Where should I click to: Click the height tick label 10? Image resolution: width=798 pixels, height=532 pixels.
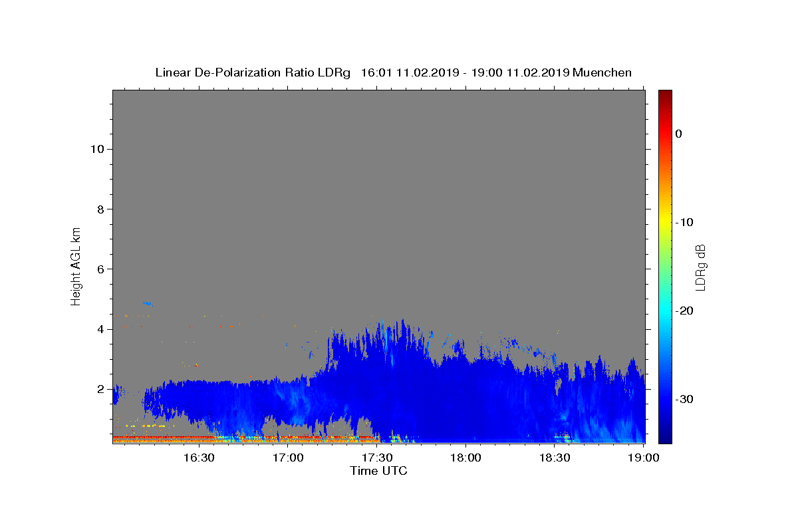tap(97, 149)
